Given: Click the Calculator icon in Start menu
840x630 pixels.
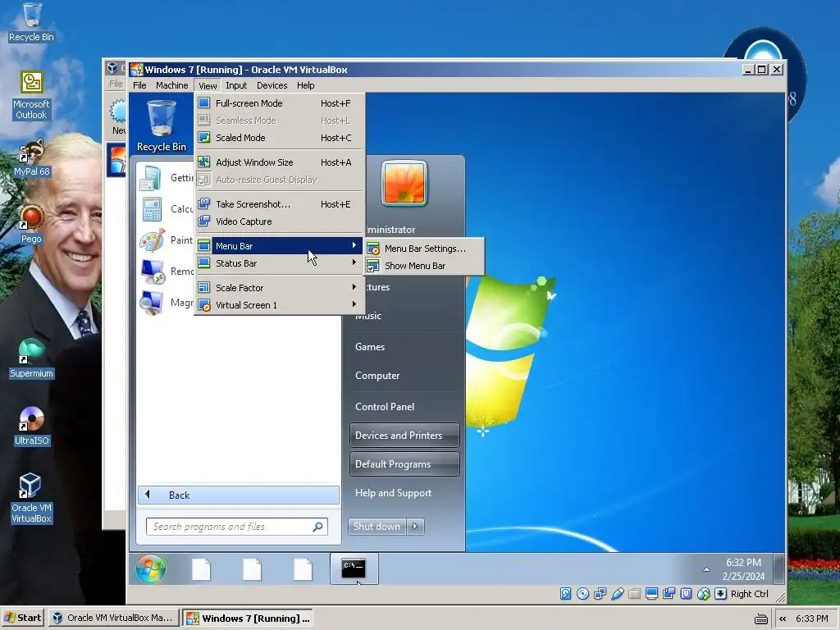Looking at the screenshot, I should (x=152, y=209).
